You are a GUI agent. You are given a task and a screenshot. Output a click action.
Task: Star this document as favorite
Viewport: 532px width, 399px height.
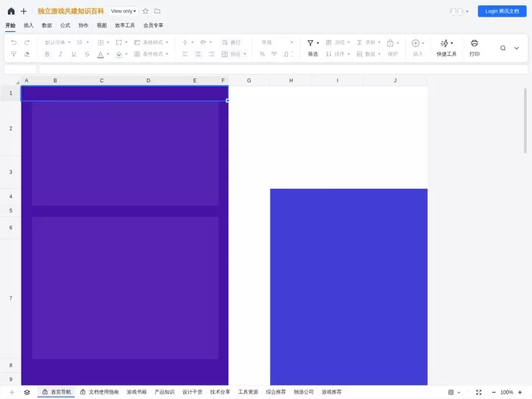coord(146,11)
